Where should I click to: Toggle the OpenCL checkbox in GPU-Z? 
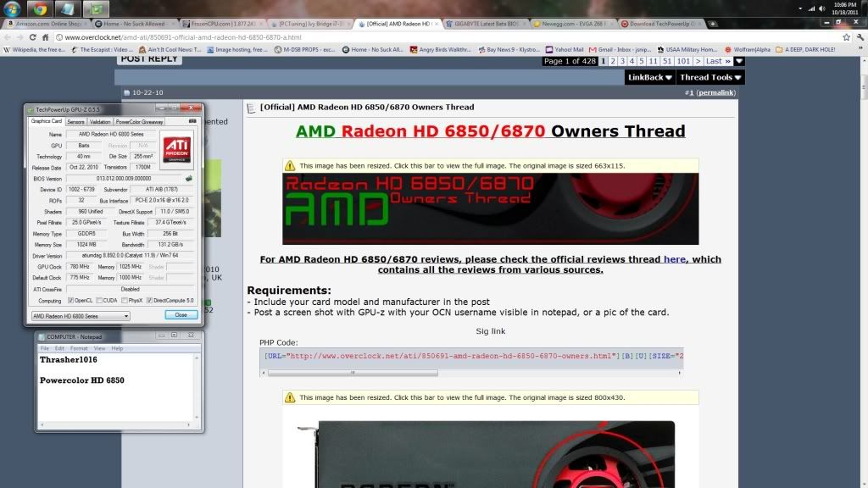click(71, 301)
